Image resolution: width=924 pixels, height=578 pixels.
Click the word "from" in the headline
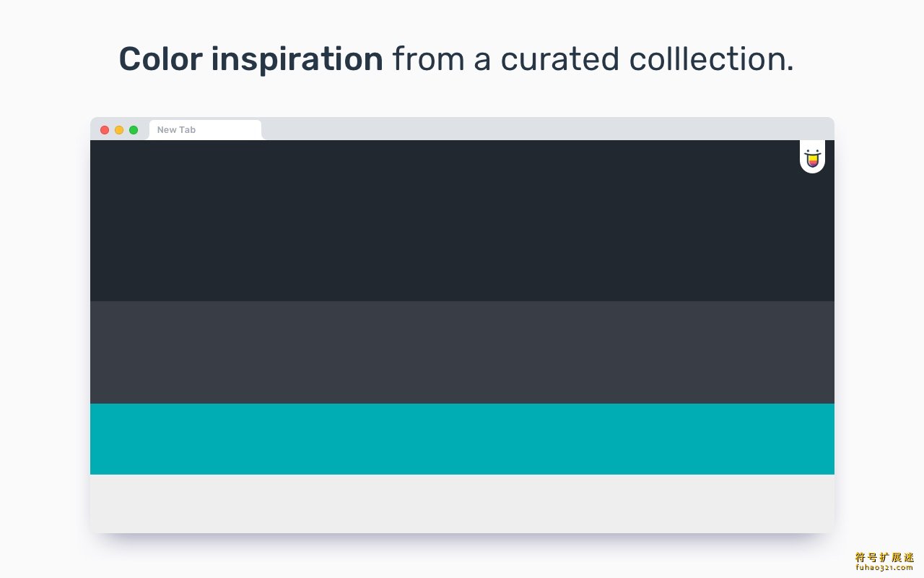[x=429, y=59]
